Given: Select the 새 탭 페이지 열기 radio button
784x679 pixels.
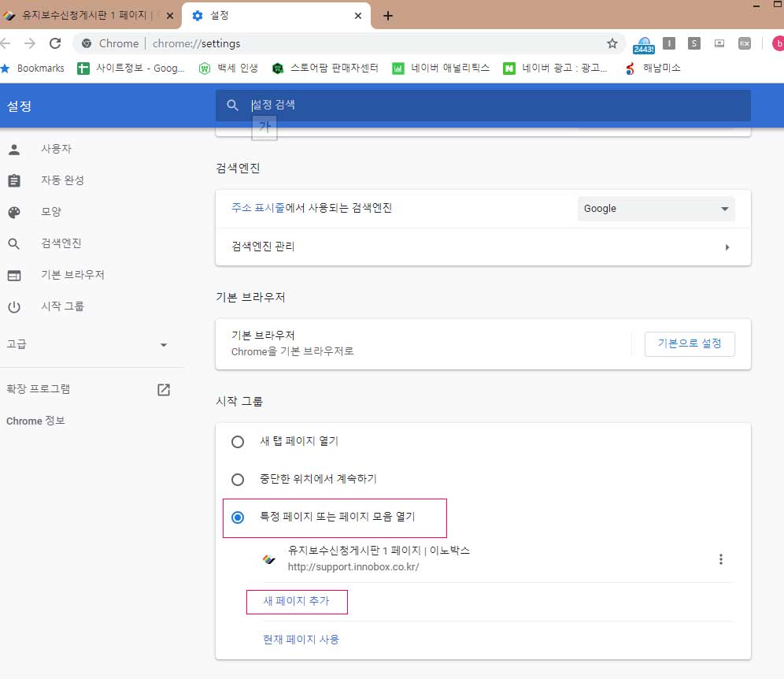Looking at the screenshot, I should click(x=238, y=442).
